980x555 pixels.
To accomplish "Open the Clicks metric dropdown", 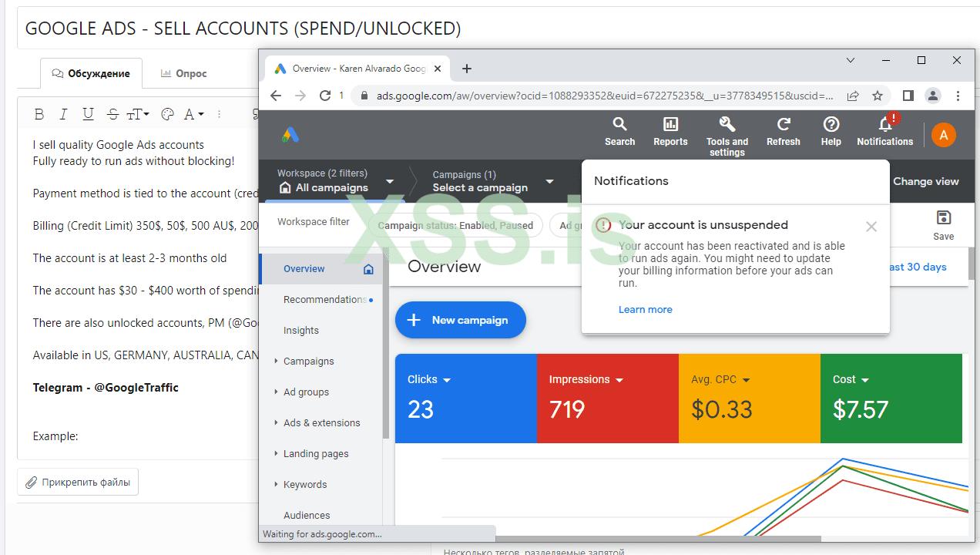I will click(429, 379).
